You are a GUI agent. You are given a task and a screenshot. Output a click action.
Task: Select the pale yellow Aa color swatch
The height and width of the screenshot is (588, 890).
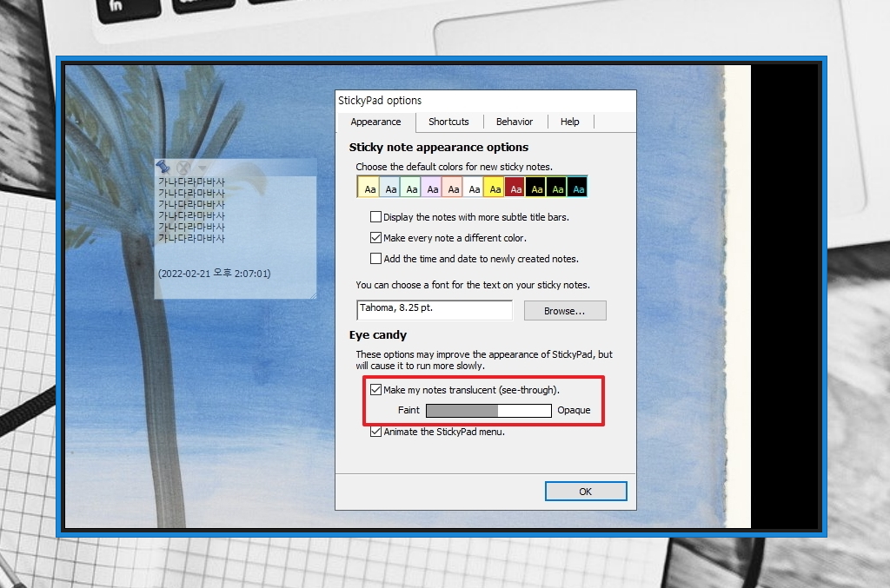tap(369, 187)
